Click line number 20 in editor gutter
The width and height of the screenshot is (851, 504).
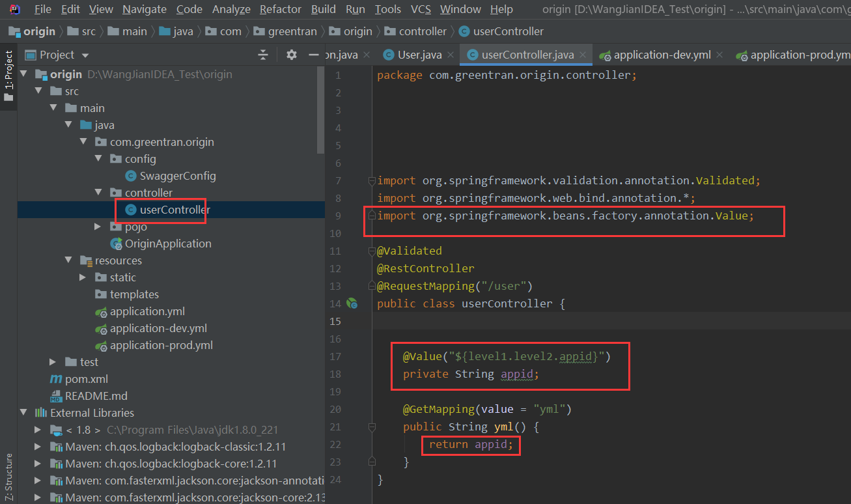(x=335, y=409)
